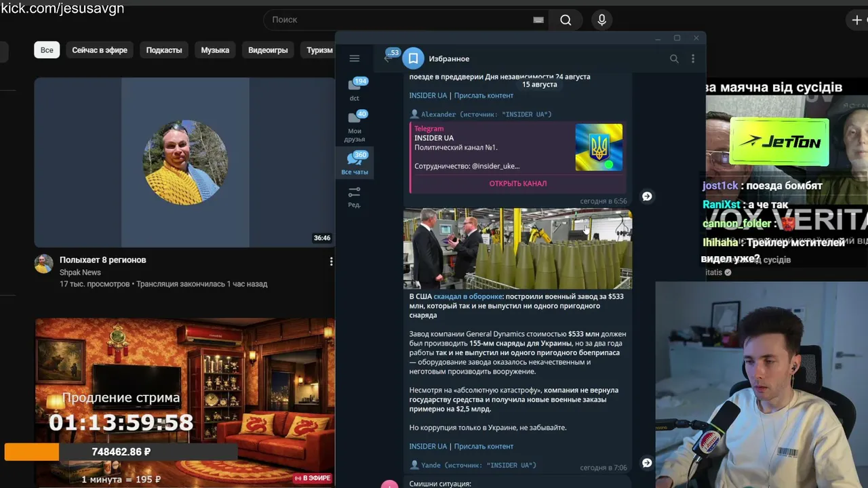This screenshot has width=868, height=488.
Task: Click the Shpak News channel avatar
Action: click(44, 264)
